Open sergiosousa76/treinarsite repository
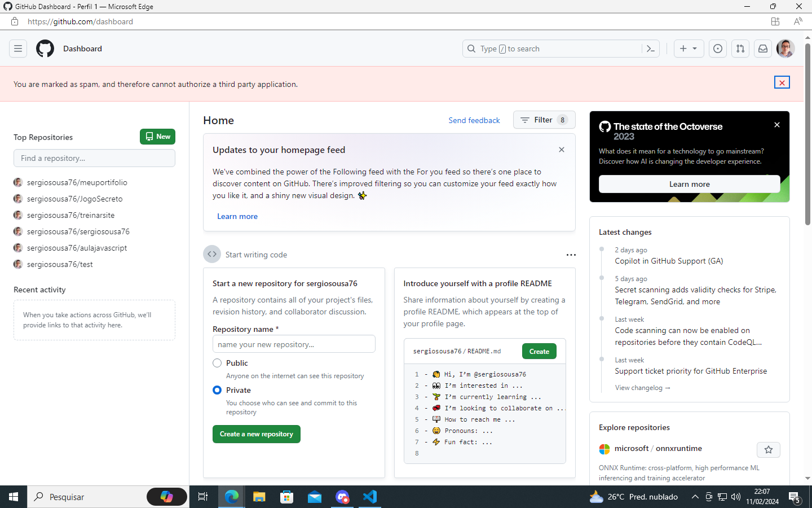Screen dimensions: 812x508 click(70, 215)
